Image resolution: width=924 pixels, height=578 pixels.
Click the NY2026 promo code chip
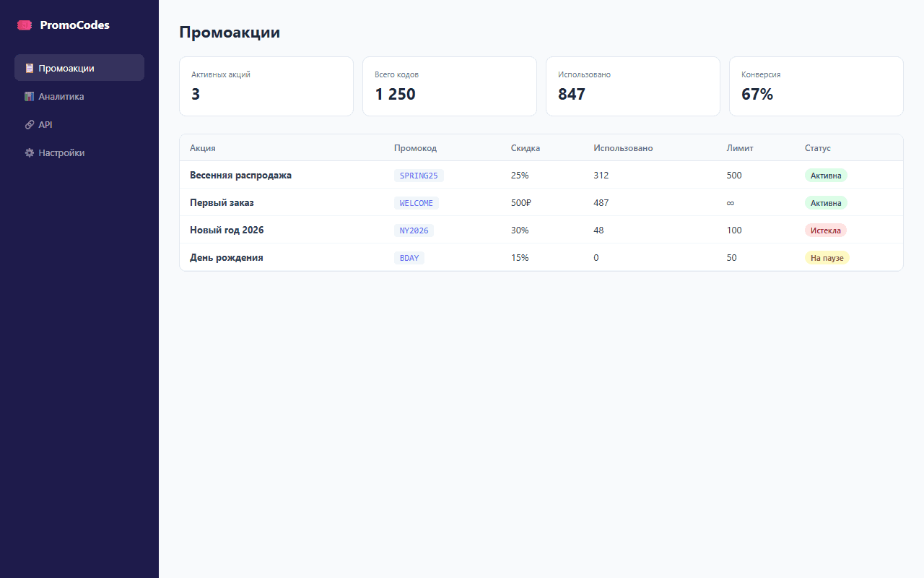click(414, 230)
